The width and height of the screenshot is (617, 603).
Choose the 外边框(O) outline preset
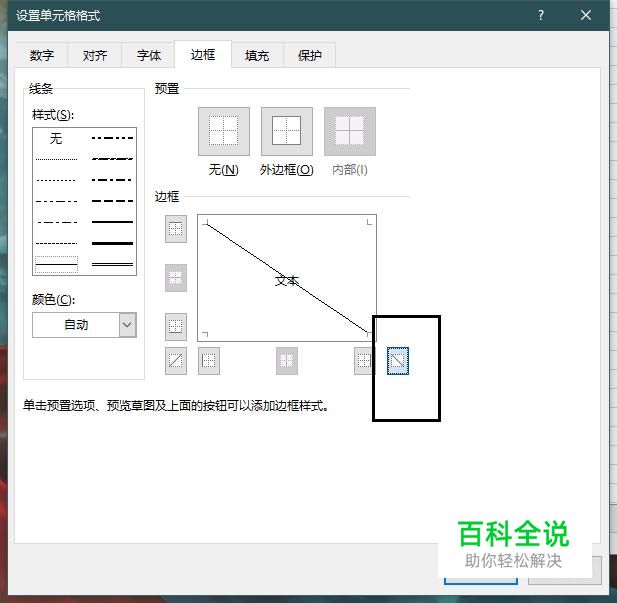point(286,131)
